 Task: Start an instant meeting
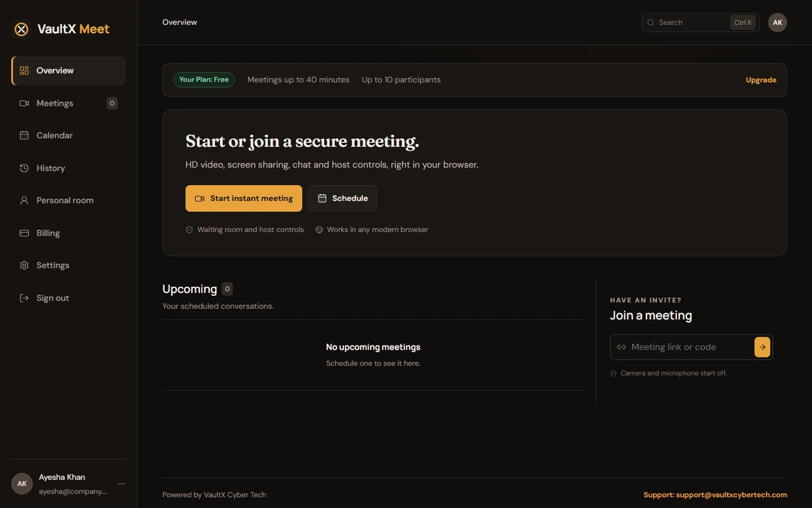pyautogui.click(x=244, y=198)
